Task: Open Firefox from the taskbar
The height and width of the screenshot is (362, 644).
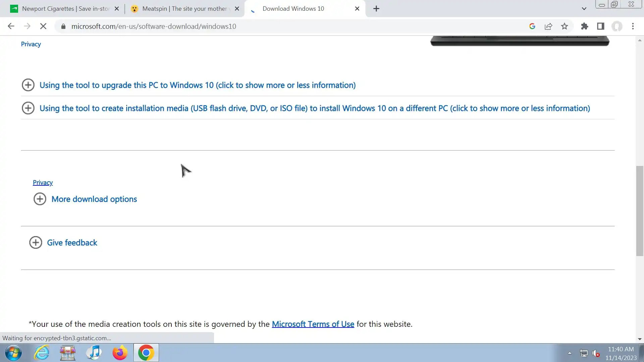Action: pos(120,353)
